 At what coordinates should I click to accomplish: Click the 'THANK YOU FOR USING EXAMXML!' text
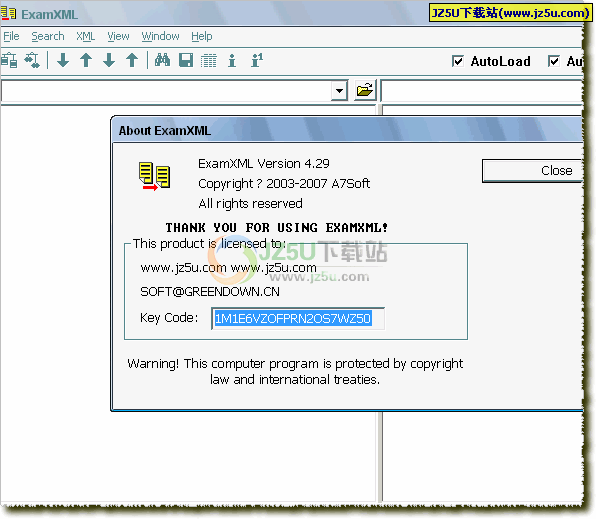277,228
